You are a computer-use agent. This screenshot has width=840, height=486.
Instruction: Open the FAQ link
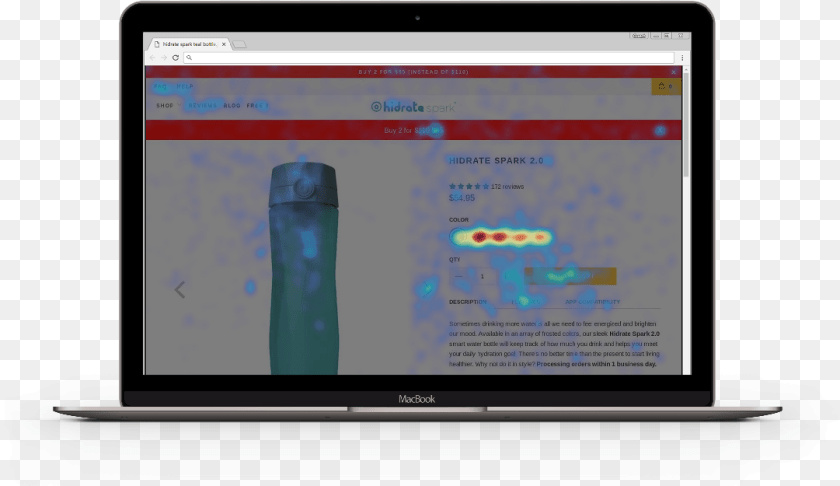coord(160,86)
